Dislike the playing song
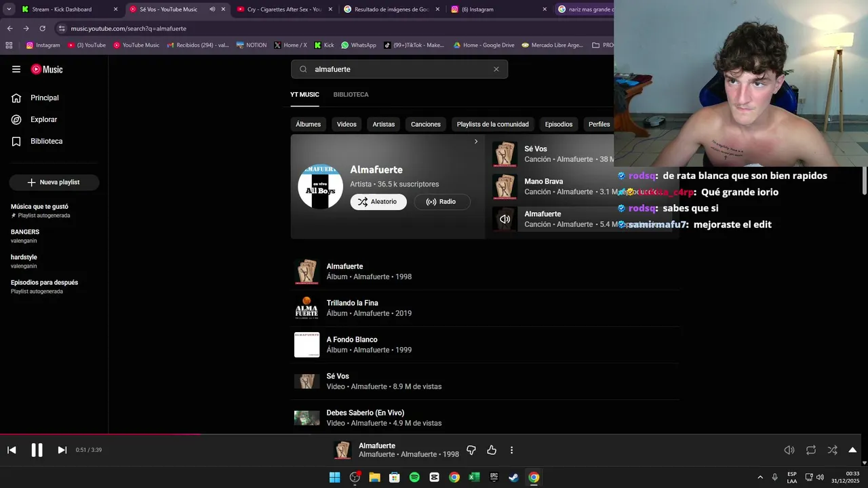The height and width of the screenshot is (488, 868). point(471,450)
